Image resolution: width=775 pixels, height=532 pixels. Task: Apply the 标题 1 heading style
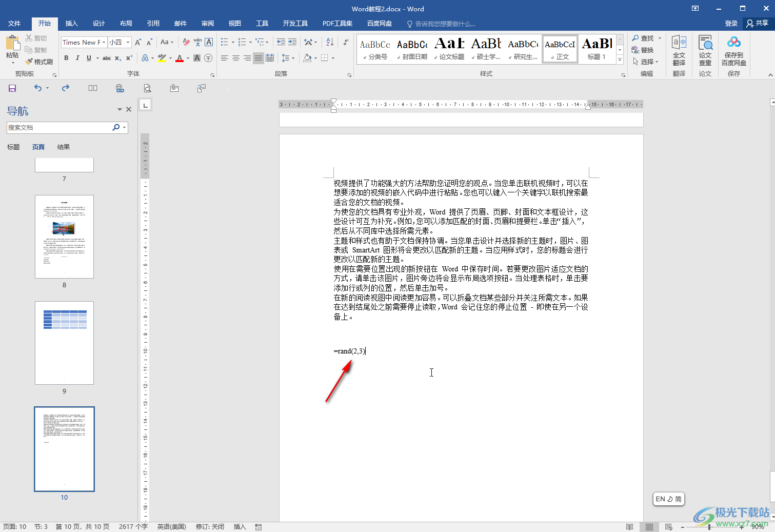[597, 49]
